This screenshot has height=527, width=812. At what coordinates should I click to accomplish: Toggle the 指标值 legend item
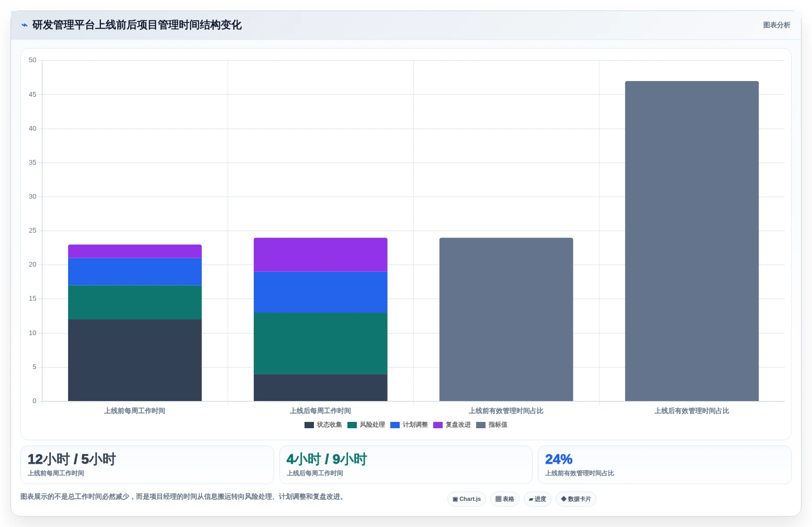[x=492, y=425]
